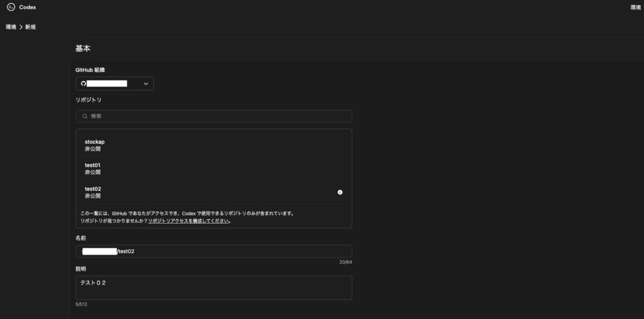Click the Codex title text
Screen dimensions: 644x319
(x=28, y=8)
